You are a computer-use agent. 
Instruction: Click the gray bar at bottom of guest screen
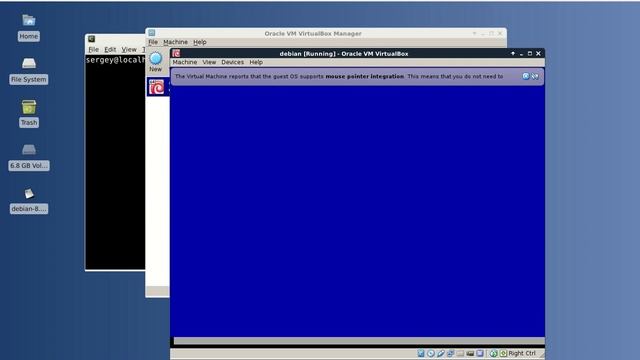[x=359, y=341]
